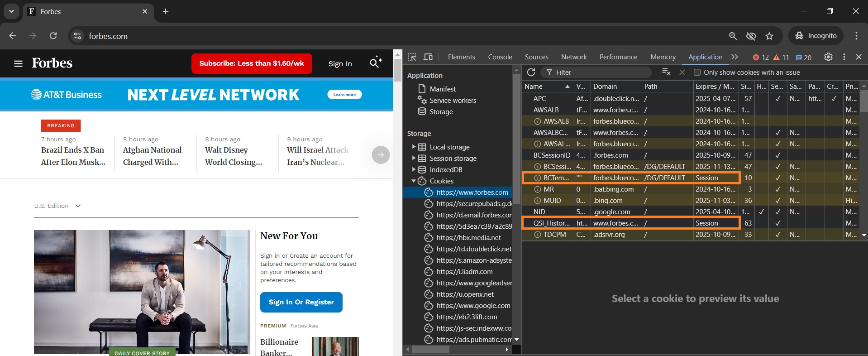Viewport: 868px width, 356px height.
Task: Expand the Local storage tree item
Action: pyautogui.click(x=414, y=147)
